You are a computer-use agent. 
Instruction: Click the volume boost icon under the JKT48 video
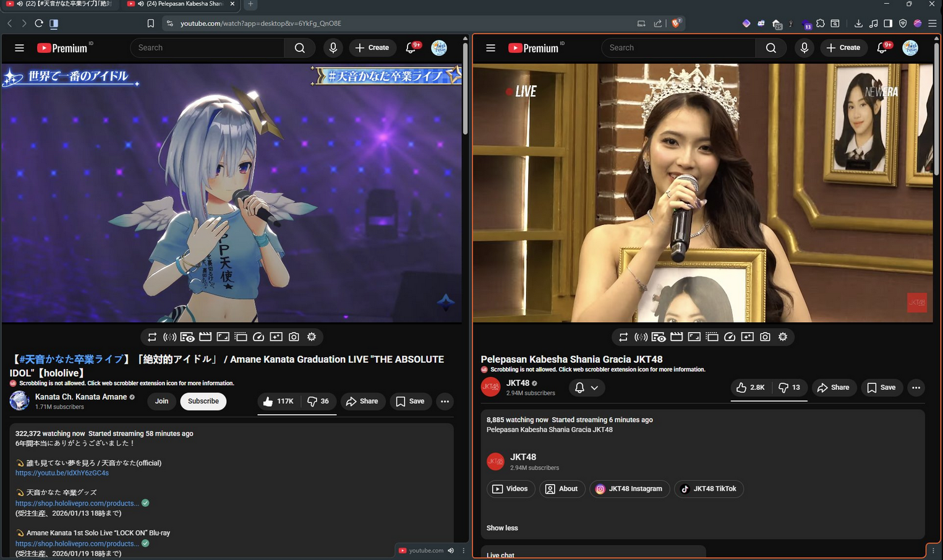point(641,337)
